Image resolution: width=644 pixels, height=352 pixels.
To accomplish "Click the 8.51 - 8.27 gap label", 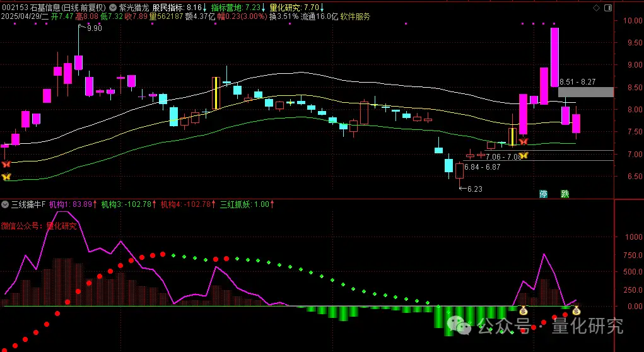I will tap(578, 82).
